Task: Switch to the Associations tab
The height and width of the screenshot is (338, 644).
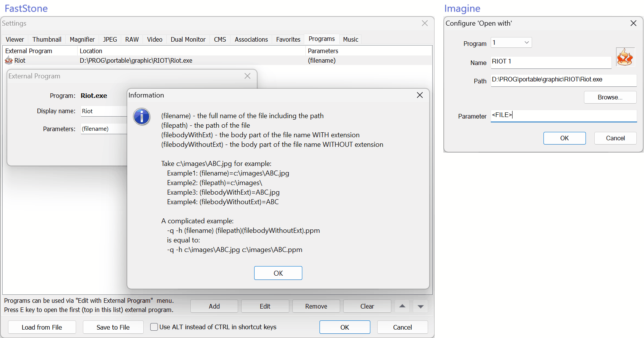Action: [x=251, y=39]
